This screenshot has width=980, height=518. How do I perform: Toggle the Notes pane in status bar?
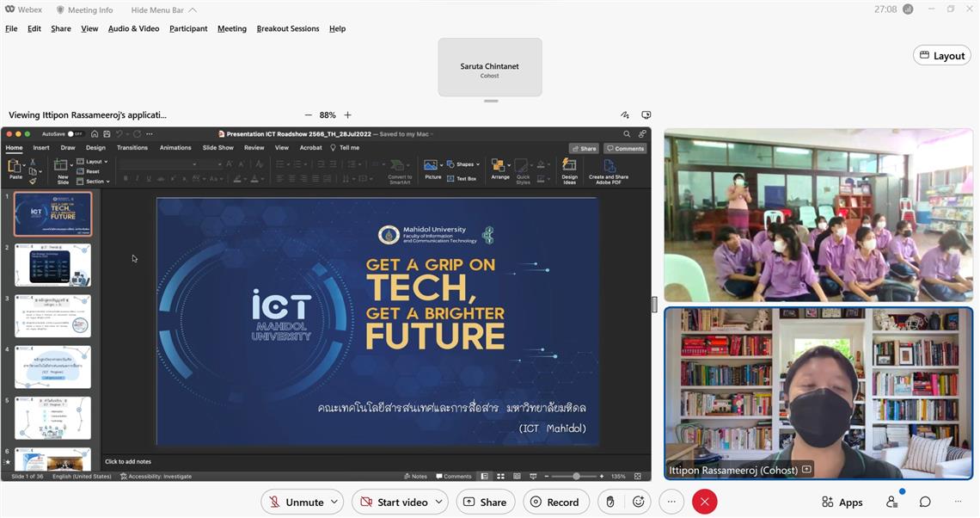415,476
